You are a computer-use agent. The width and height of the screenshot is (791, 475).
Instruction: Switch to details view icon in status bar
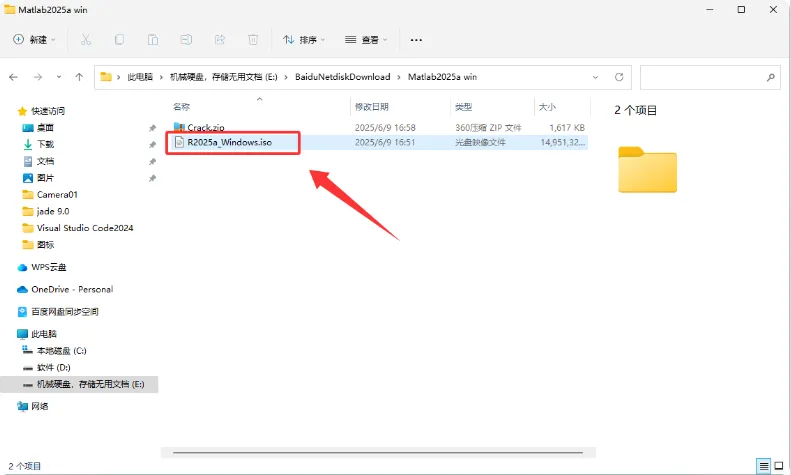pos(764,466)
